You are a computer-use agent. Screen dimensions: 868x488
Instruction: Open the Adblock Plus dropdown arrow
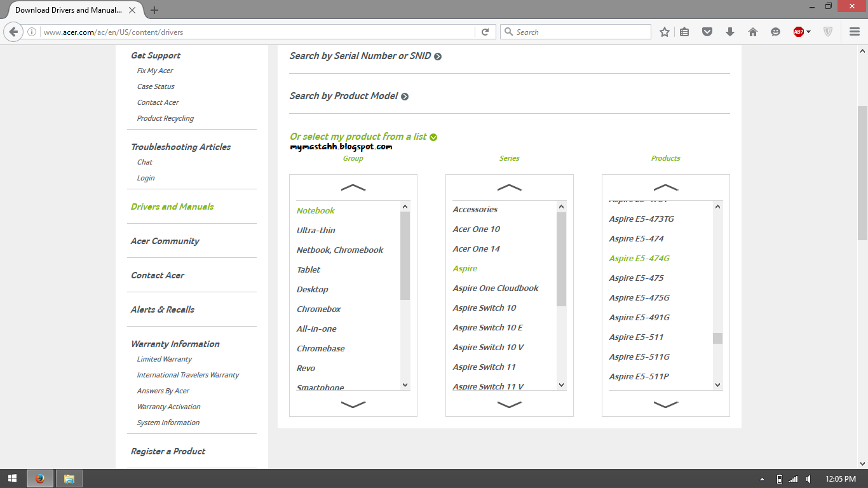click(809, 32)
